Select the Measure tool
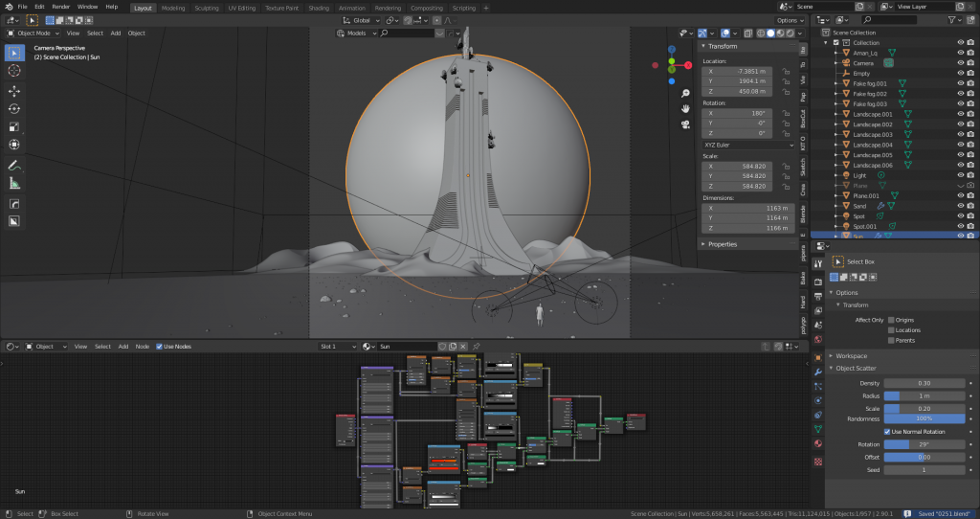980x519 pixels. (14, 183)
